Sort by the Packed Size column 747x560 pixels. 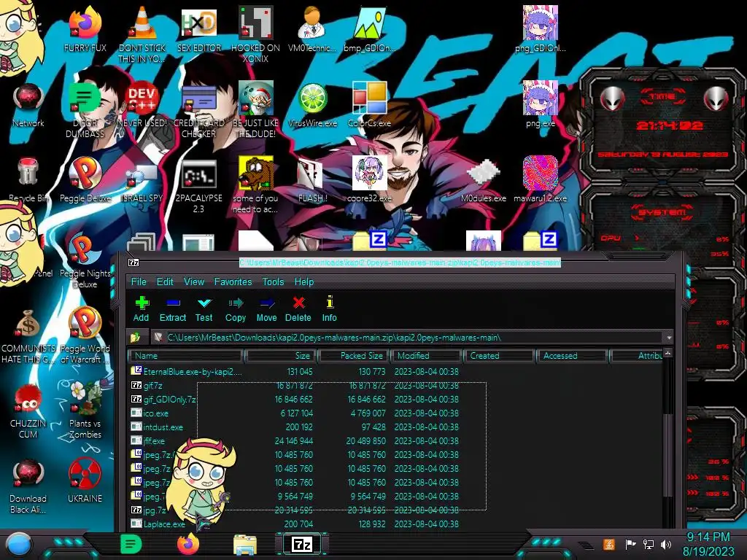[355, 356]
